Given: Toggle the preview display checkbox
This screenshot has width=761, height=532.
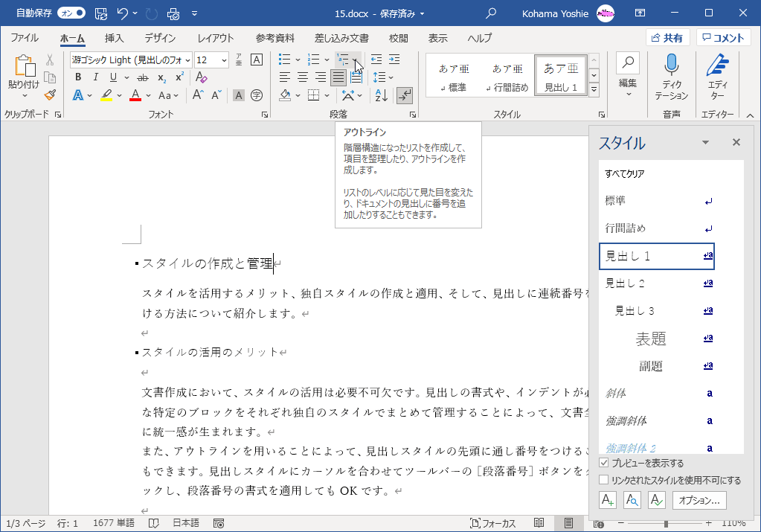Looking at the screenshot, I should pos(604,462).
